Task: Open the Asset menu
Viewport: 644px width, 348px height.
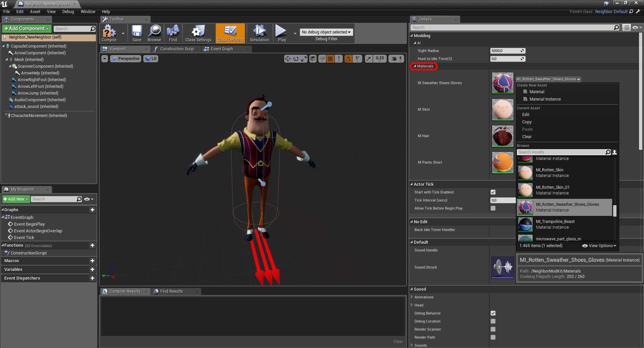Action: tap(35, 12)
